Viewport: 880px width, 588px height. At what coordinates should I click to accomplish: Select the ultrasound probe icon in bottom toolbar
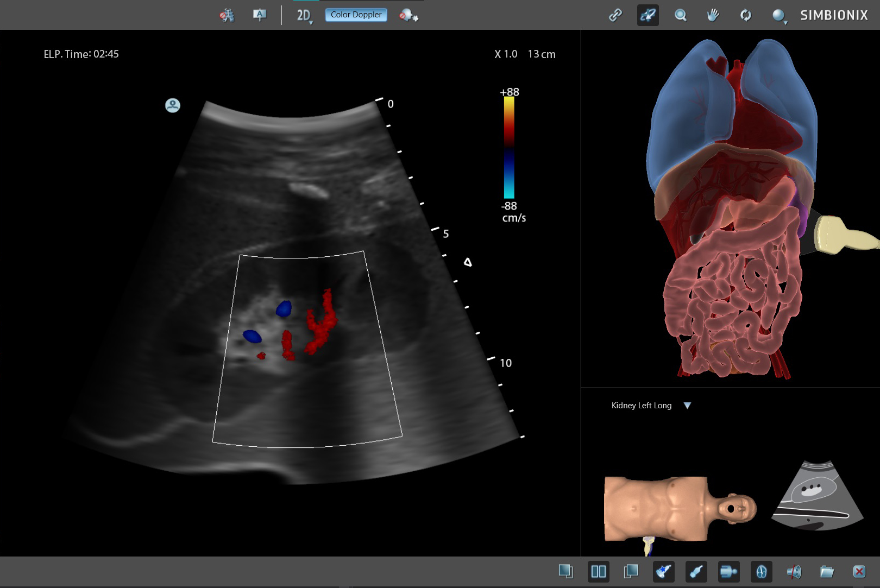tap(696, 572)
